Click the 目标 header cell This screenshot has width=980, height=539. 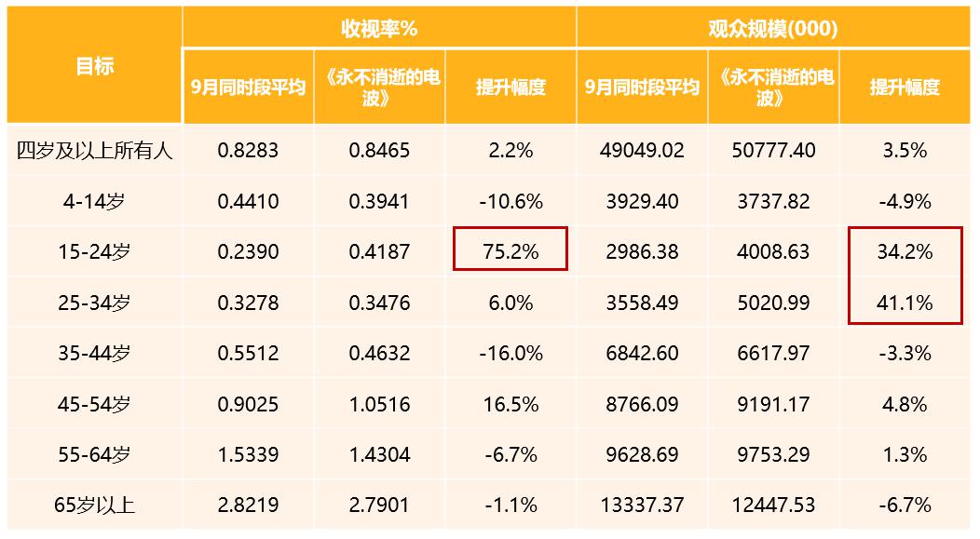pos(94,65)
